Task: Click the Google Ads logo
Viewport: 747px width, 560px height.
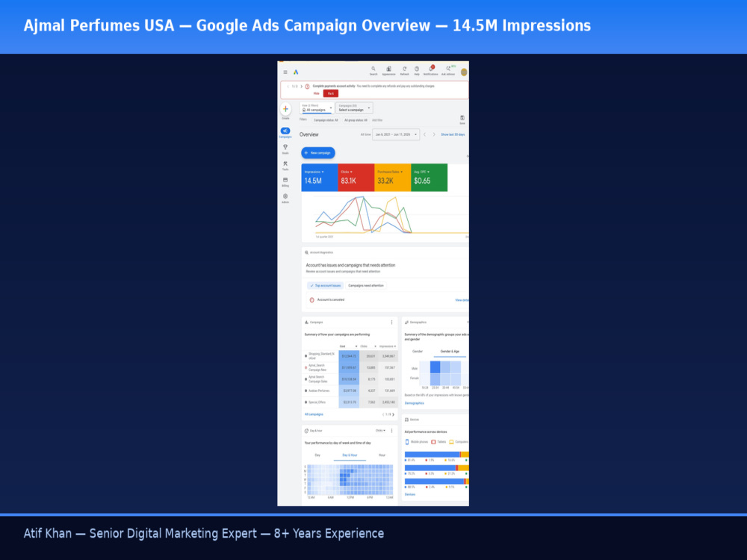Action: point(296,72)
